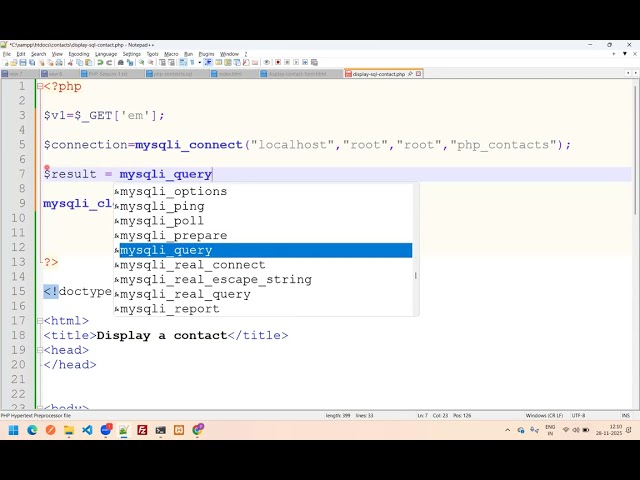Open Windows (CR LF) line ending selector

click(x=544, y=416)
